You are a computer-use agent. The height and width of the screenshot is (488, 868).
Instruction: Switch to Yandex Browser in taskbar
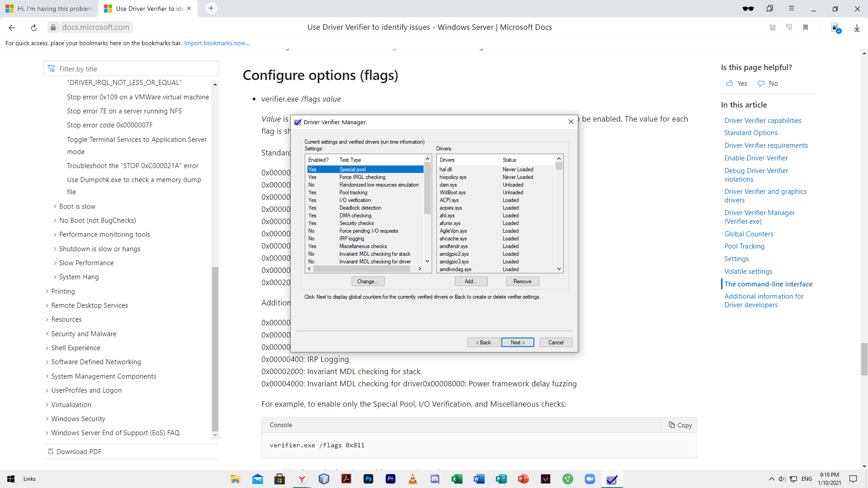tap(302, 479)
